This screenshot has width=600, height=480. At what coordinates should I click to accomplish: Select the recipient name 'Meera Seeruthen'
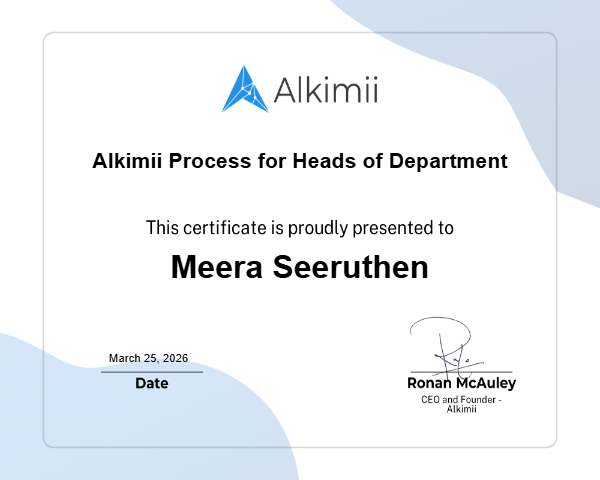tap(300, 267)
